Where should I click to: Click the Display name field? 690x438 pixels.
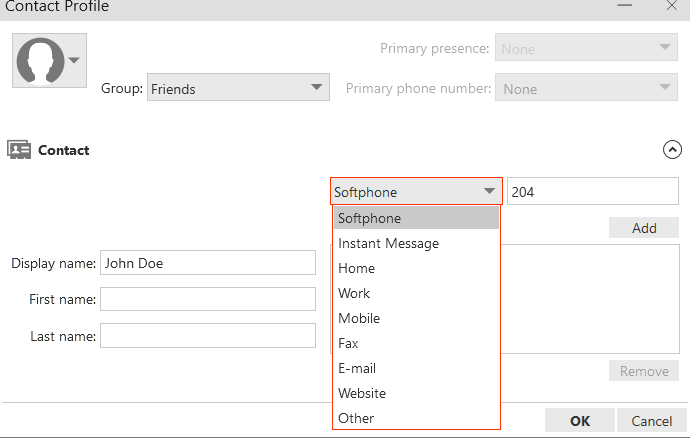click(208, 263)
